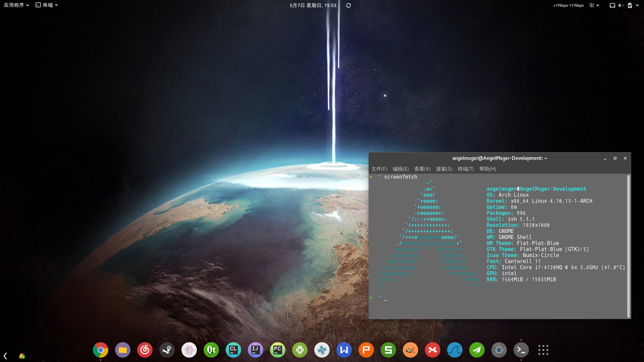The image size is (644, 362).
Task: Launch CLion from the dock
Action: 233,350
